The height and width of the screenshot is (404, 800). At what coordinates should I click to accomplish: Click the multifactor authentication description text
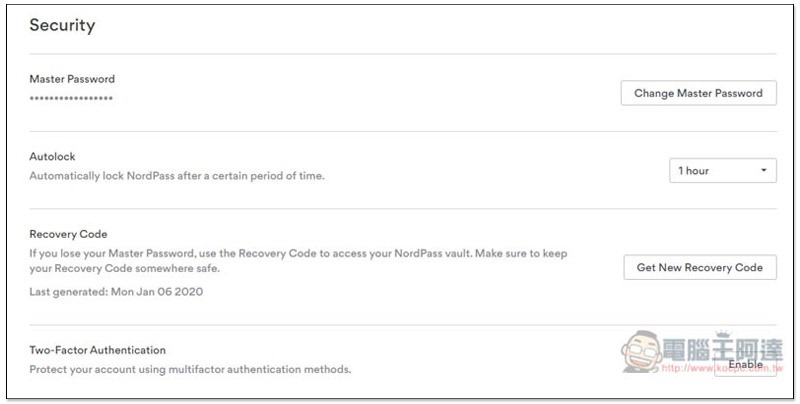[190, 369]
